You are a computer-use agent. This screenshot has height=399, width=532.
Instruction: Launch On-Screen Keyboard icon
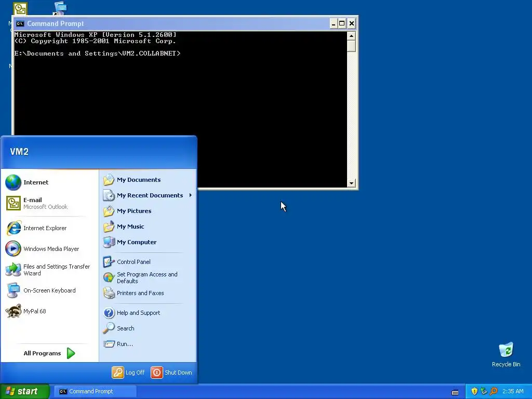(13, 290)
